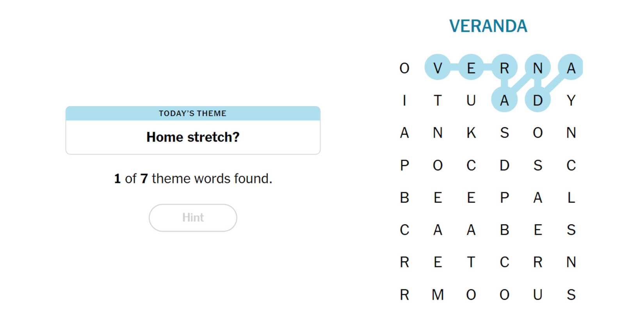Click the theme words found counter
644x322 pixels.
193,178
